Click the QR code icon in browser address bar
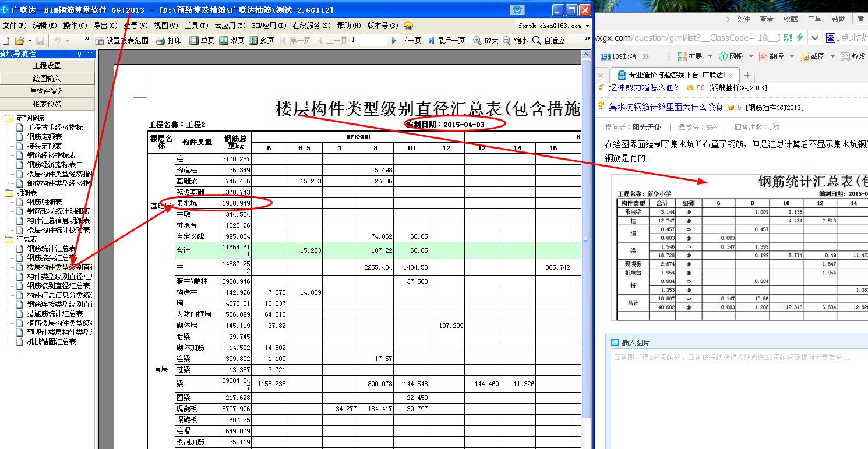868x449 pixels. pyautogui.click(x=788, y=38)
